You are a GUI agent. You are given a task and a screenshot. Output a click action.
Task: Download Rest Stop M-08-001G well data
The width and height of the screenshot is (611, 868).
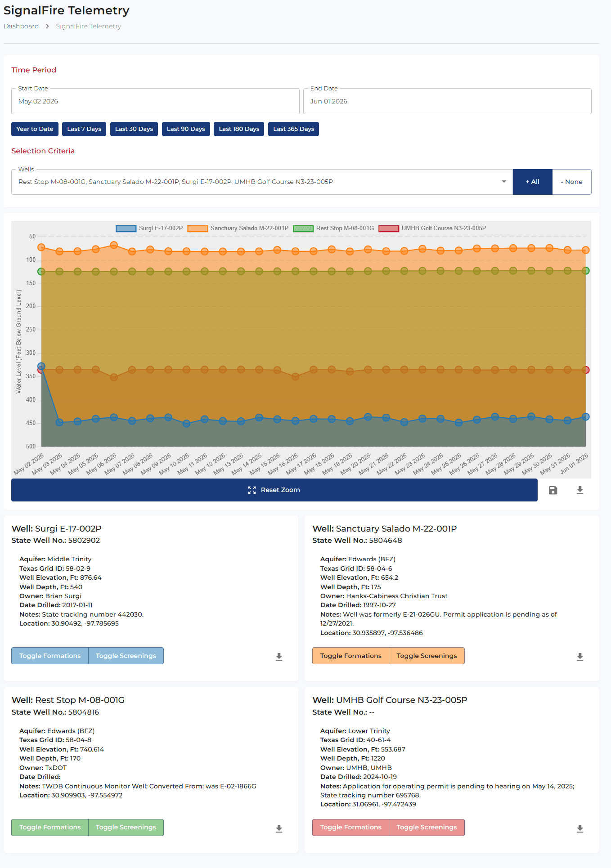pyautogui.click(x=279, y=828)
